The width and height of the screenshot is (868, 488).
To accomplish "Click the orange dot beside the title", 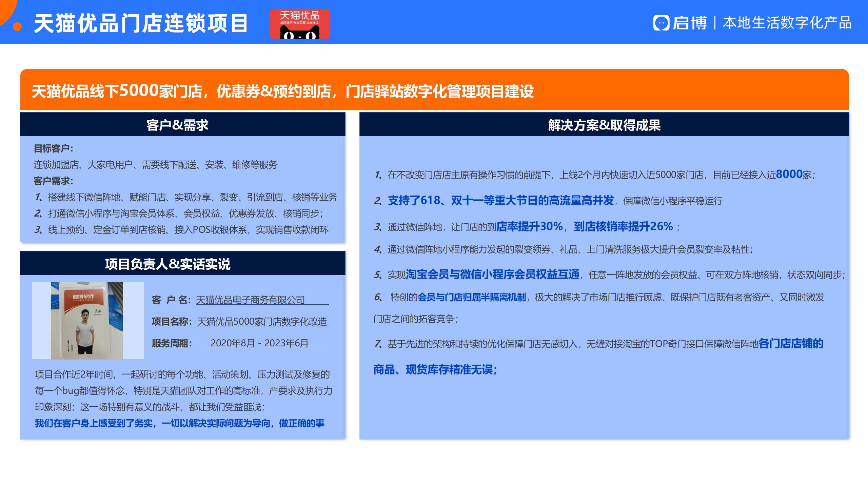I will pyautogui.click(x=17, y=27).
